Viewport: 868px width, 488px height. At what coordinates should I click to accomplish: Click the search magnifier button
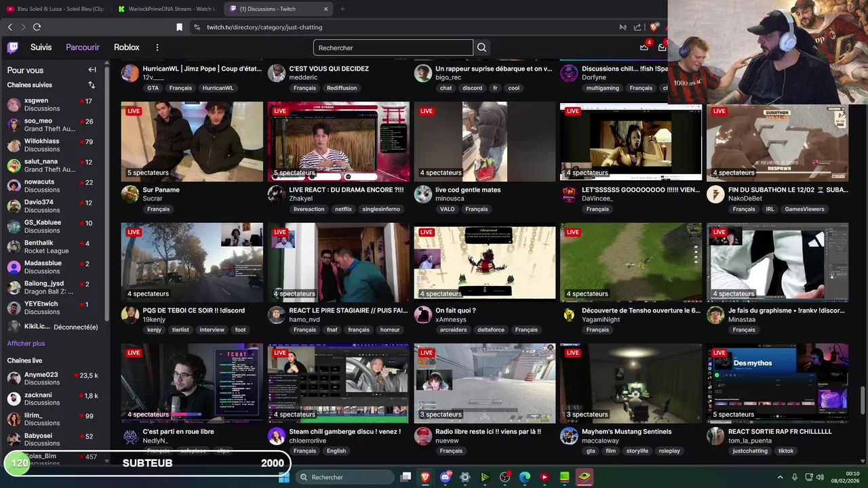(x=481, y=47)
